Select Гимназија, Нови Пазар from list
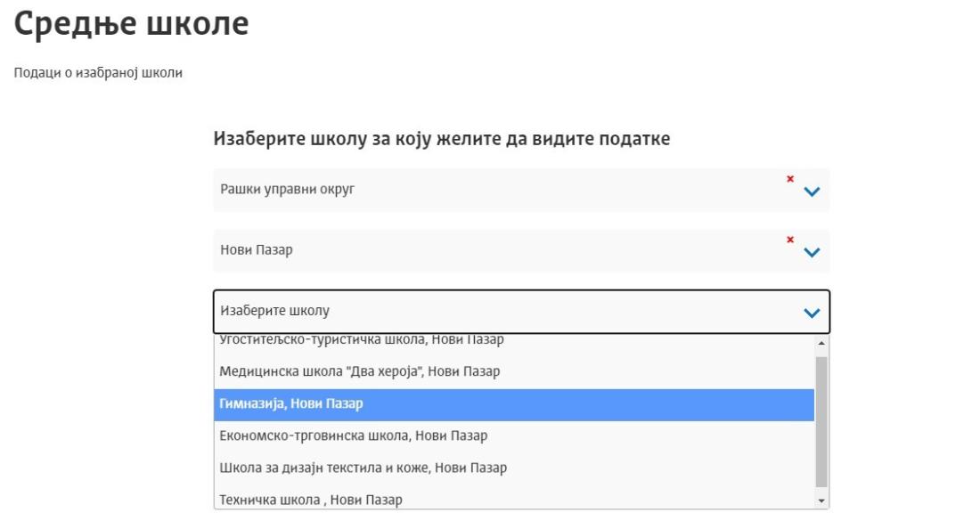 coord(514,404)
